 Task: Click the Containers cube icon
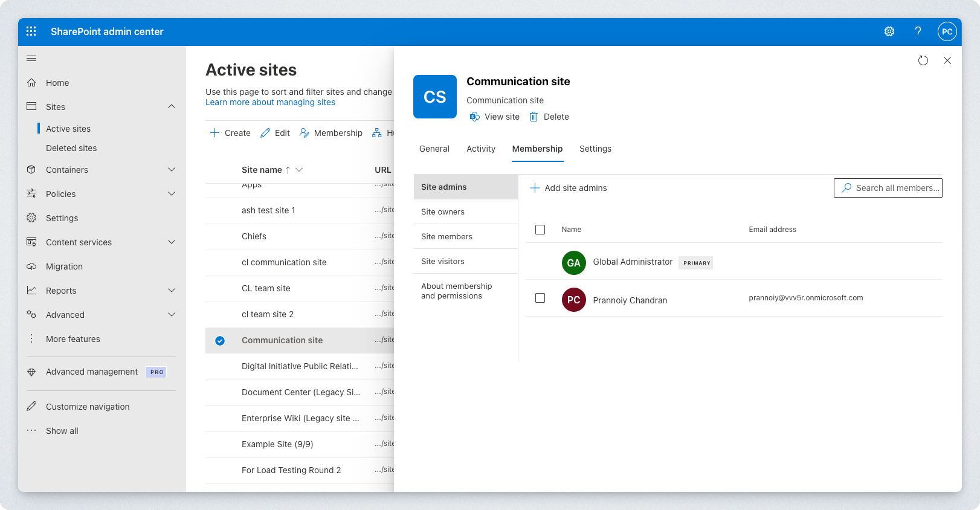point(31,169)
